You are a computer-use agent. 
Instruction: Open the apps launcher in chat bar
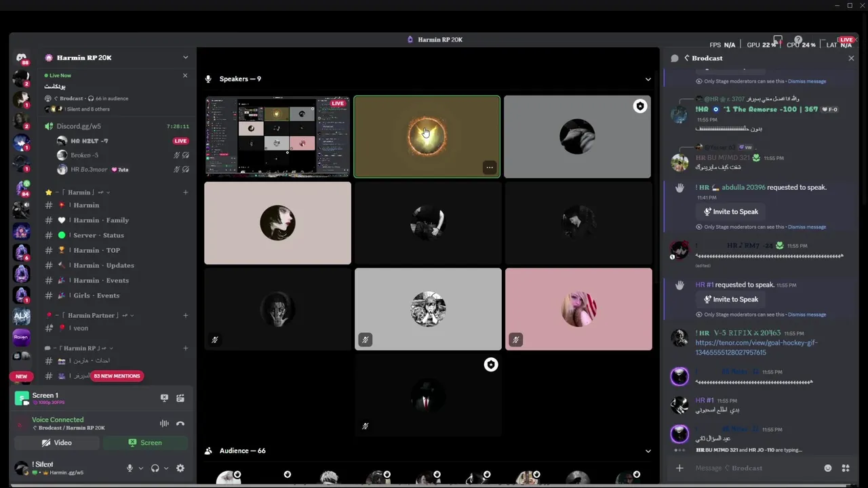tap(846, 468)
